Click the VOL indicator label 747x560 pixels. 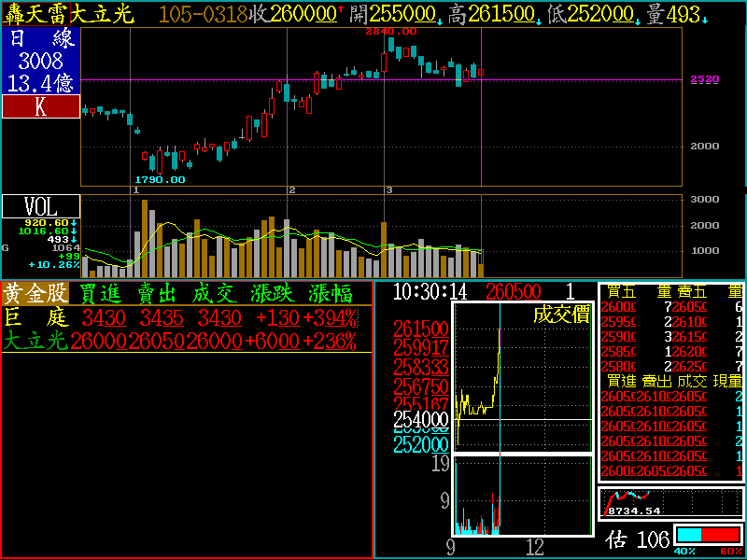pyautogui.click(x=41, y=206)
